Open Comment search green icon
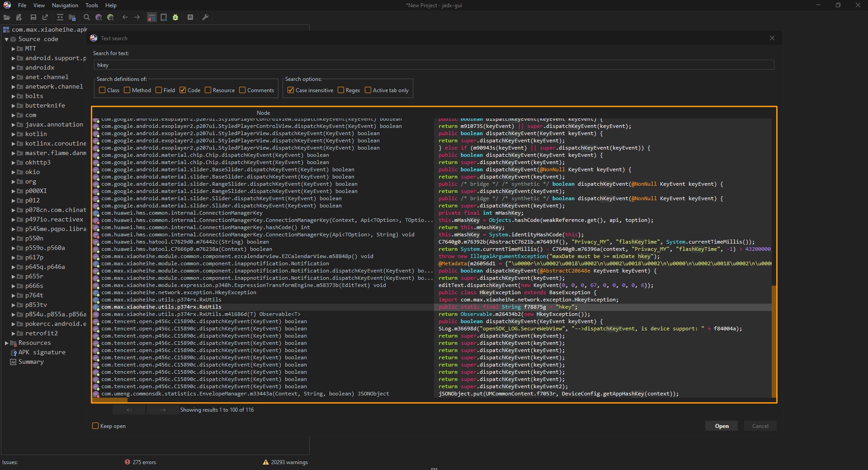The width and height of the screenshot is (868, 470). tap(110, 17)
